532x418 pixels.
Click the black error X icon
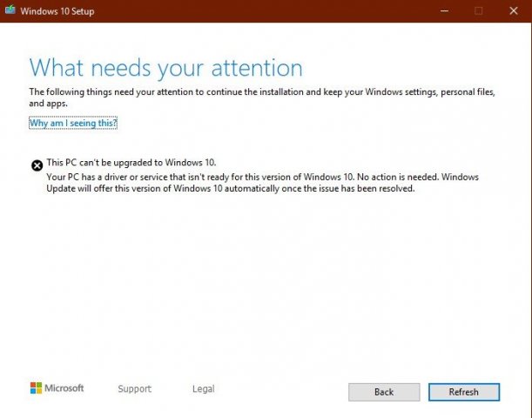pyautogui.click(x=37, y=165)
